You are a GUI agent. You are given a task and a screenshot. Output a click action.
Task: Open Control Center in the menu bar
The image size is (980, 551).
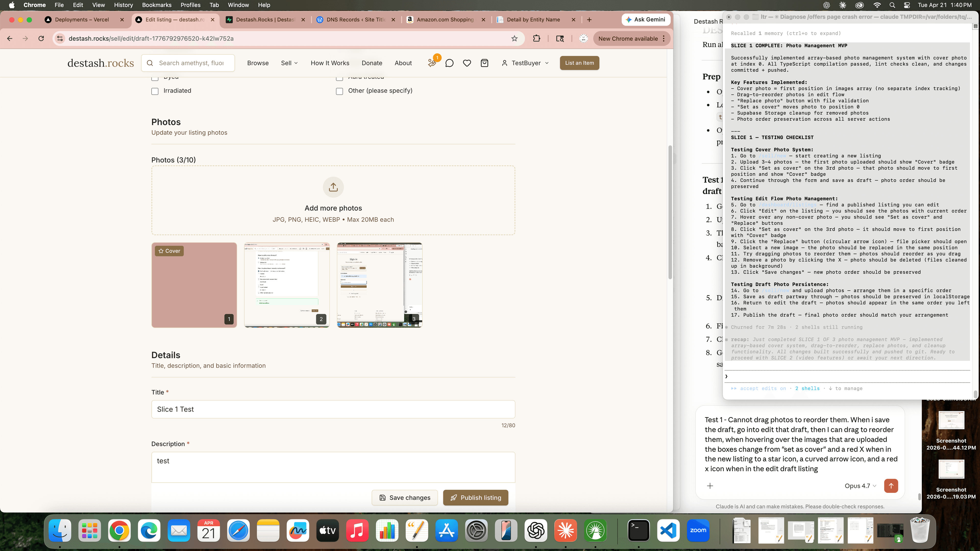click(907, 5)
